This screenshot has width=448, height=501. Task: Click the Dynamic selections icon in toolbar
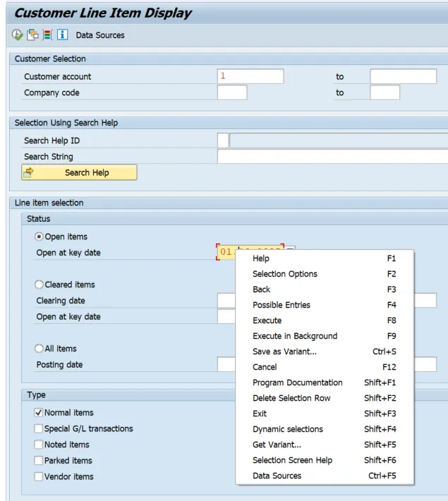click(x=47, y=36)
